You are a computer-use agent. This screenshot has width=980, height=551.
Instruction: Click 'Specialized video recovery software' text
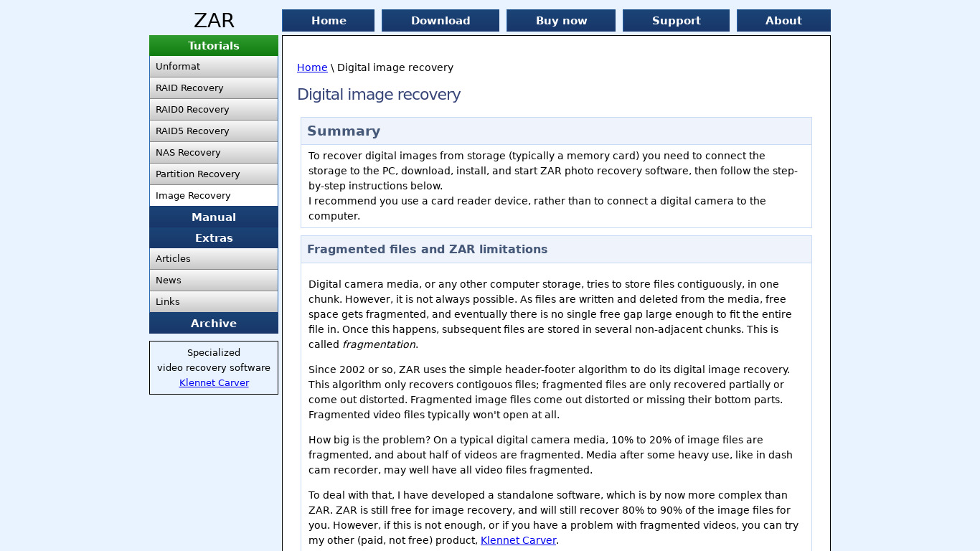click(x=214, y=360)
